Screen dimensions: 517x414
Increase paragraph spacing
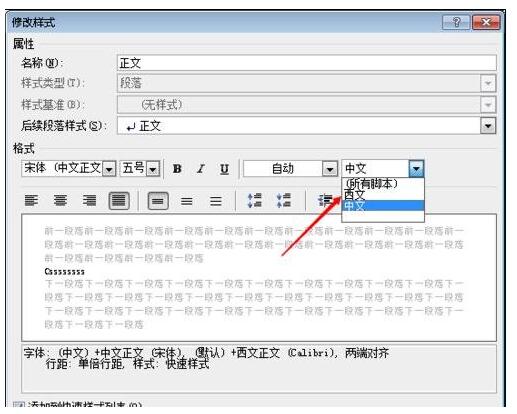(x=255, y=201)
